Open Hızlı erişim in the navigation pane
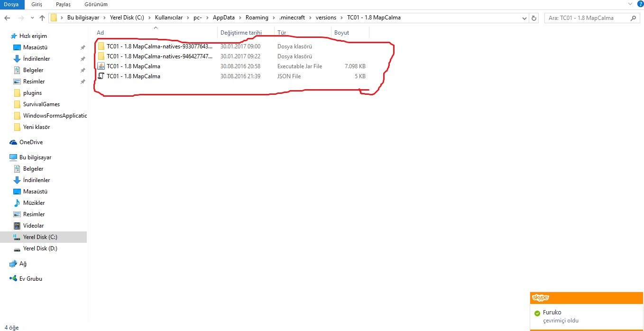Image resolution: width=644 pixels, height=331 pixels. [33, 36]
